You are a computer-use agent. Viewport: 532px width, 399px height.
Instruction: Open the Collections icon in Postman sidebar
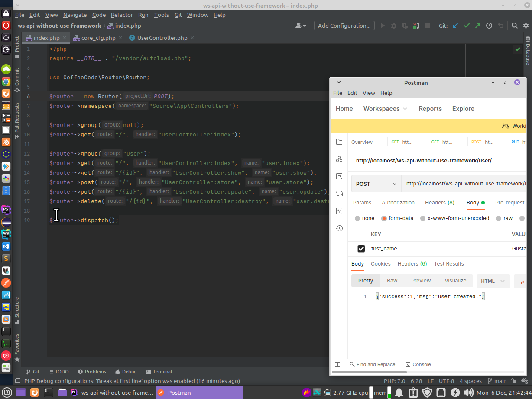(x=339, y=142)
